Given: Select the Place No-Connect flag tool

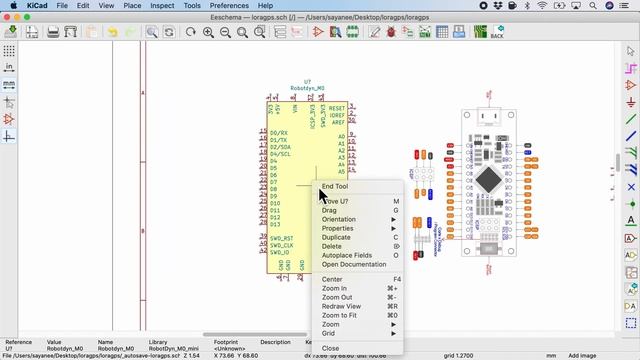Looking at the screenshot, I should coord(631,187).
